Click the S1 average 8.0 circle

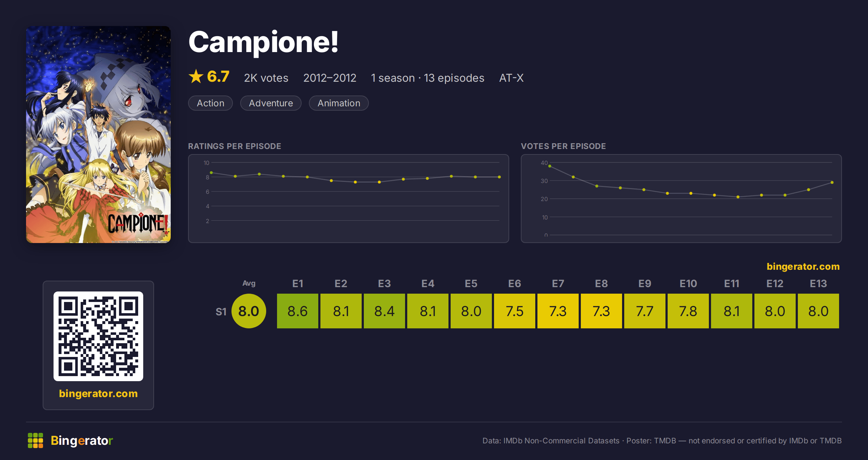click(x=249, y=311)
